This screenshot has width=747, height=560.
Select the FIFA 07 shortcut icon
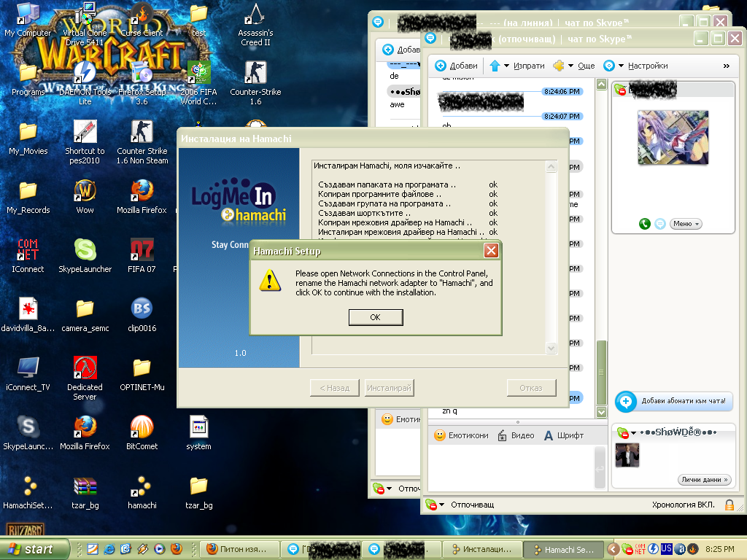(x=142, y=256)
